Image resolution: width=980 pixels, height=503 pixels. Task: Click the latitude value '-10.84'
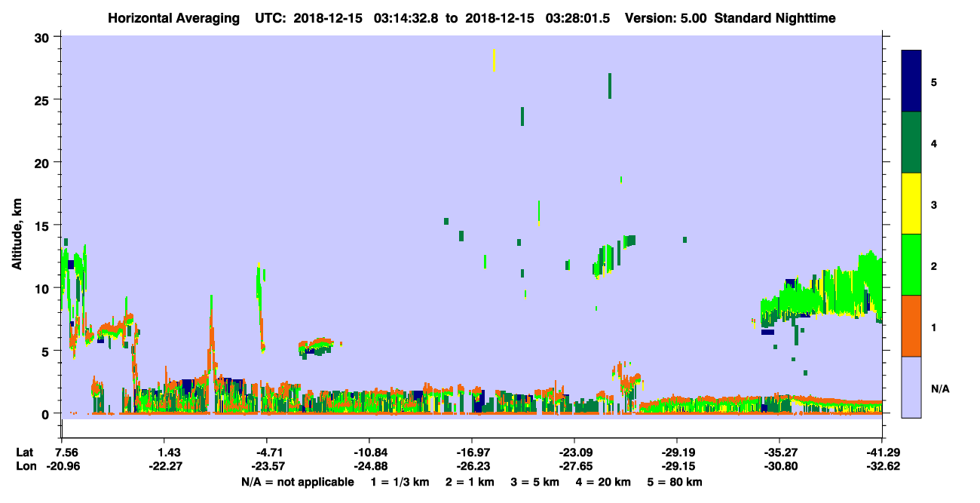369,452
